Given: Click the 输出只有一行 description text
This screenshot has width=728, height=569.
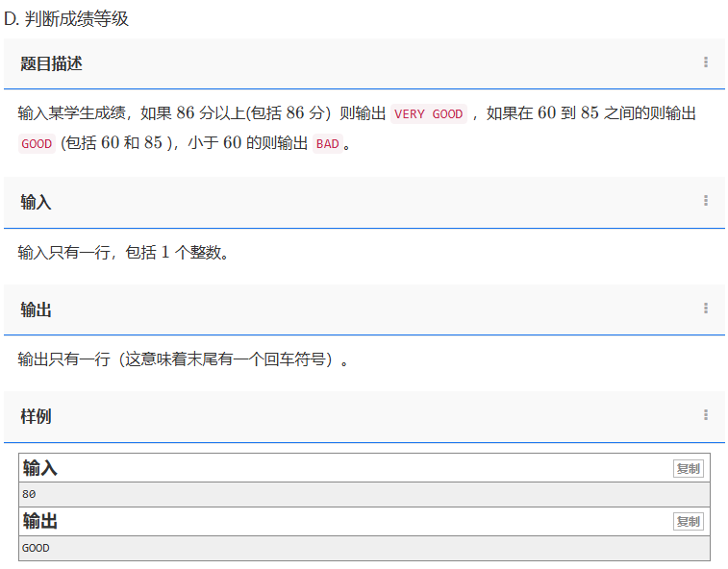Looking at the screenshot, I should coord(182,359).
